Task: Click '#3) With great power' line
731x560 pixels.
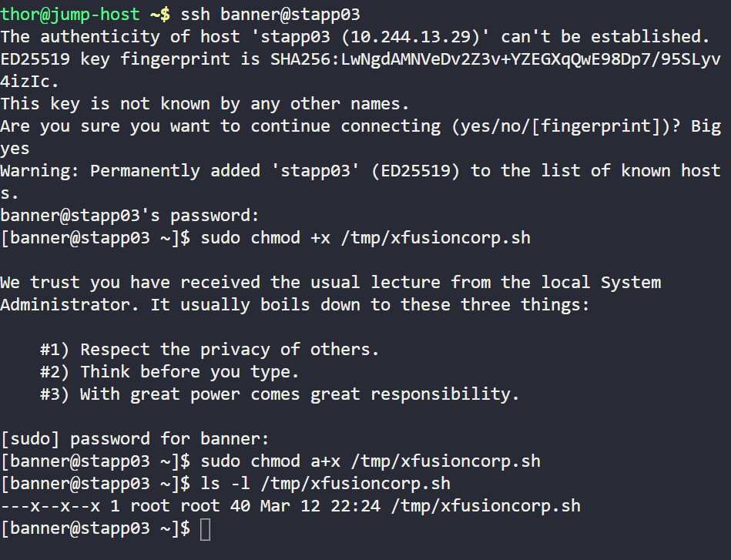Action: pos(280,394)
